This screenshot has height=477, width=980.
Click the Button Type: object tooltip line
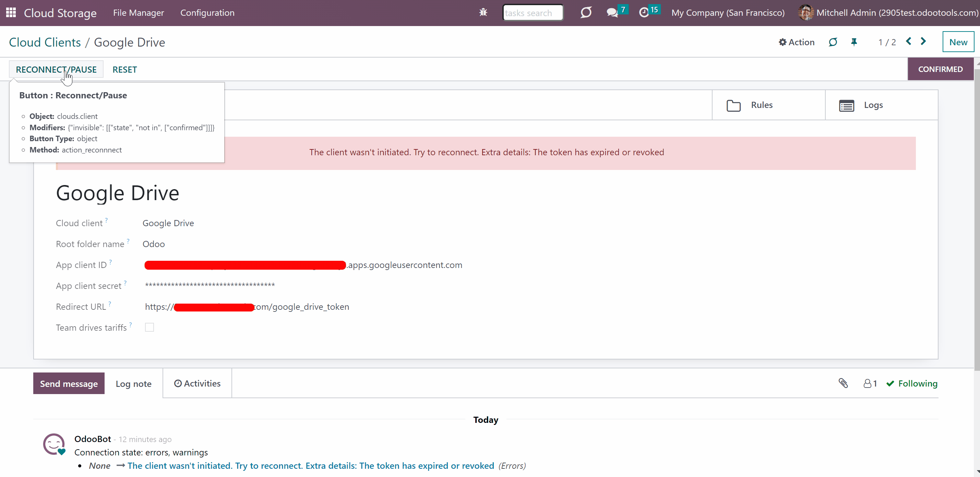[63, 139]
